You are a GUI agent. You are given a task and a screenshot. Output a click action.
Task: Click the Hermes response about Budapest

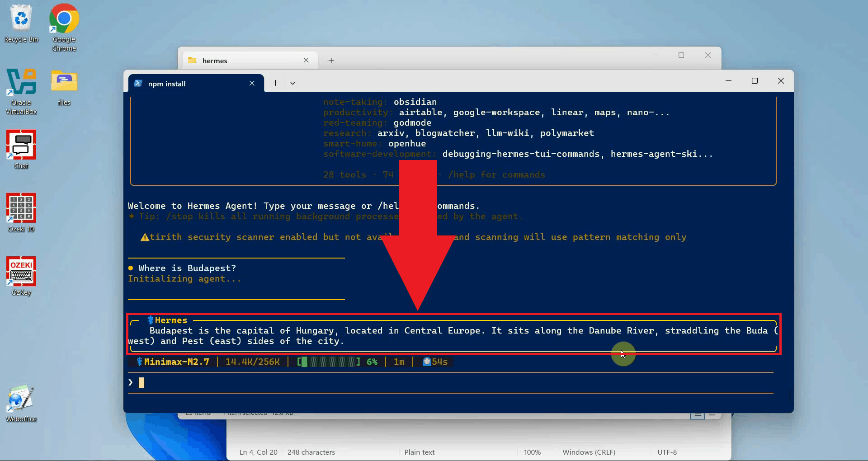click(x=453, y=336)
